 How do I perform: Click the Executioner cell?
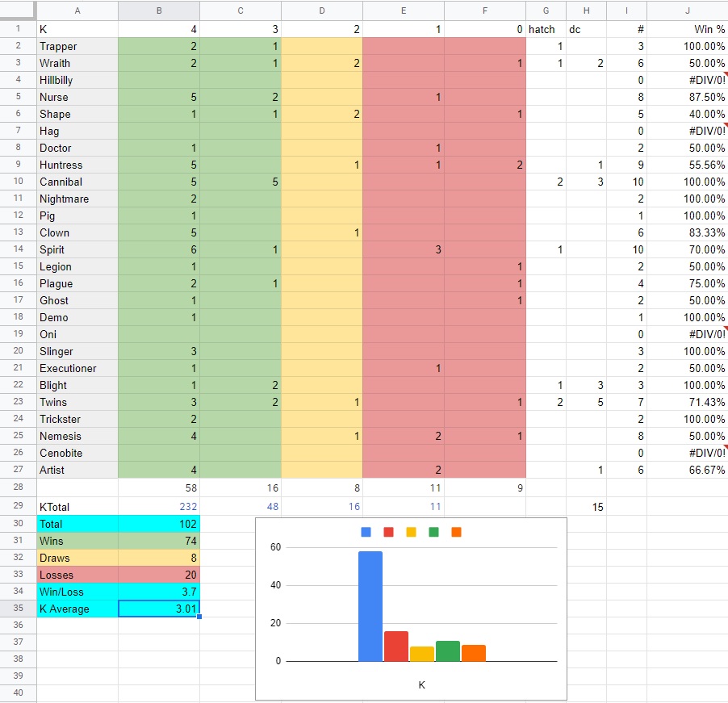click(x=77, y=368)
